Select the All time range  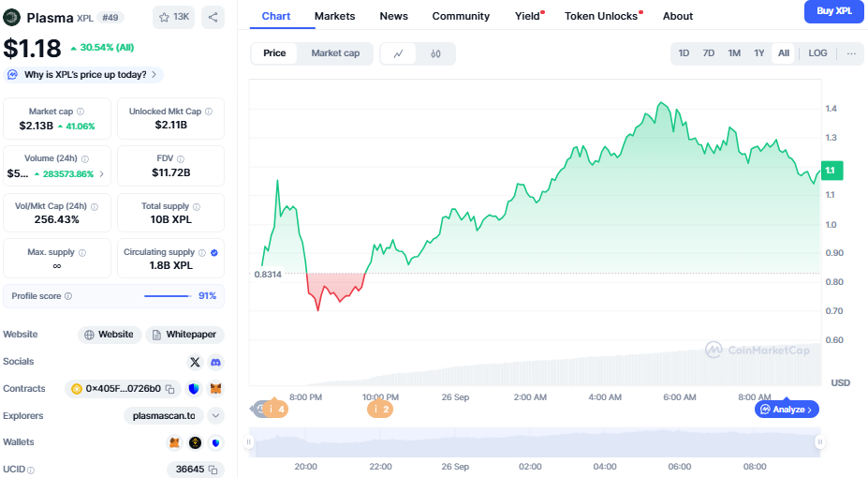[784, 53]
